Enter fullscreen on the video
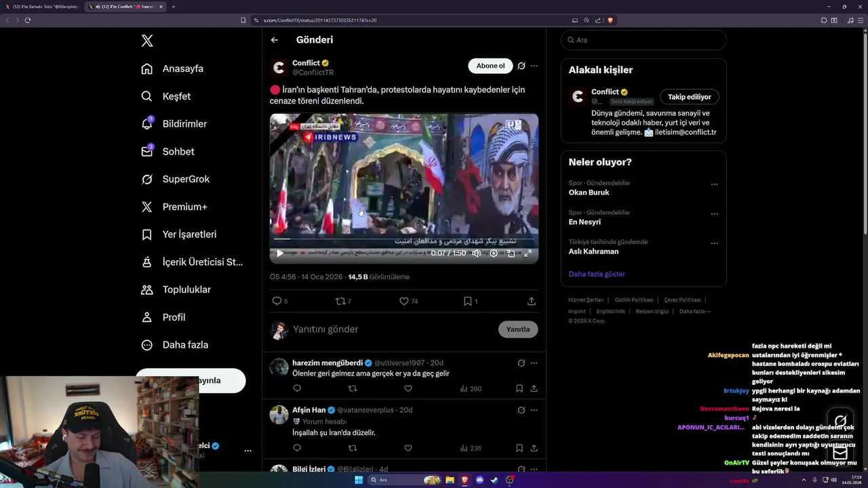 (x=528, y=253)
